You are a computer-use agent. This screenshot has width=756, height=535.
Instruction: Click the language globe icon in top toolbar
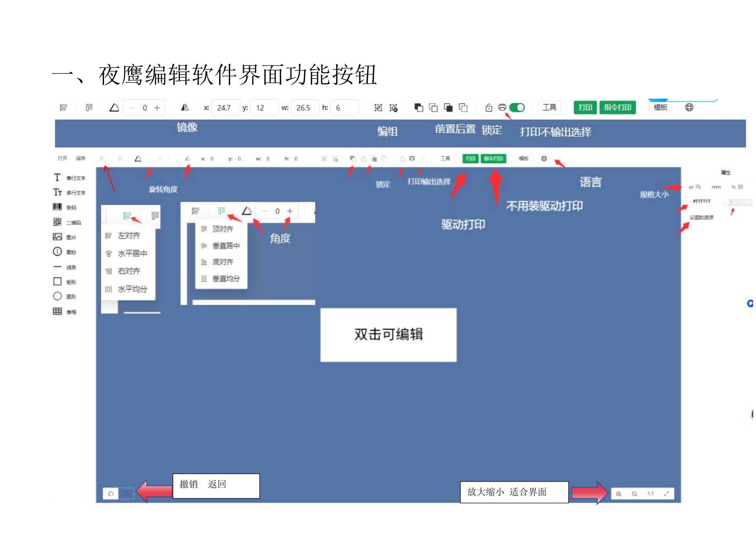tap(689, 107)
